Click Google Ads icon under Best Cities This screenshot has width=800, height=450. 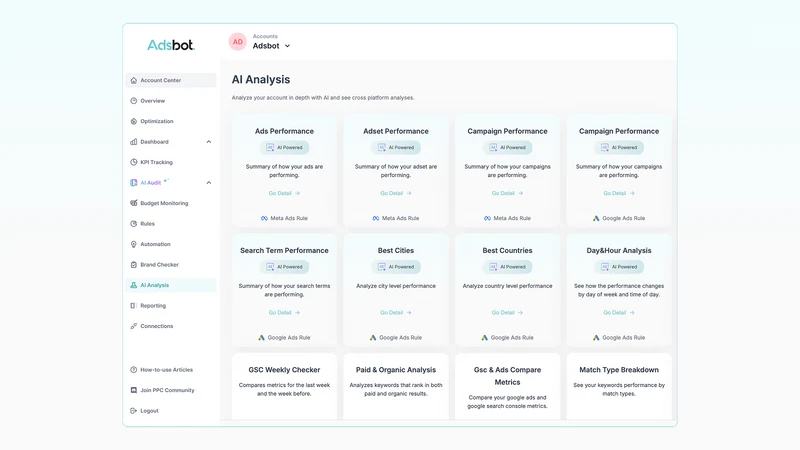click(x=373, y=338)
